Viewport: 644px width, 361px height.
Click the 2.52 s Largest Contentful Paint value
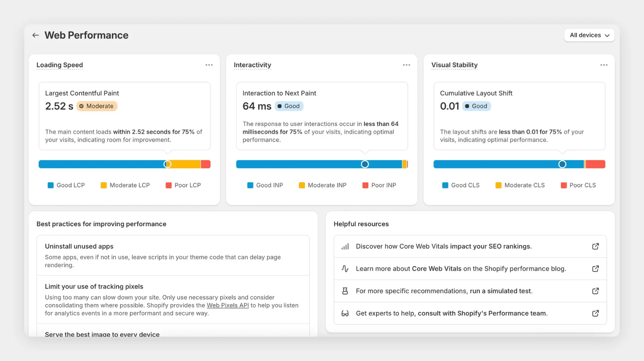click(x=59, y=106)
